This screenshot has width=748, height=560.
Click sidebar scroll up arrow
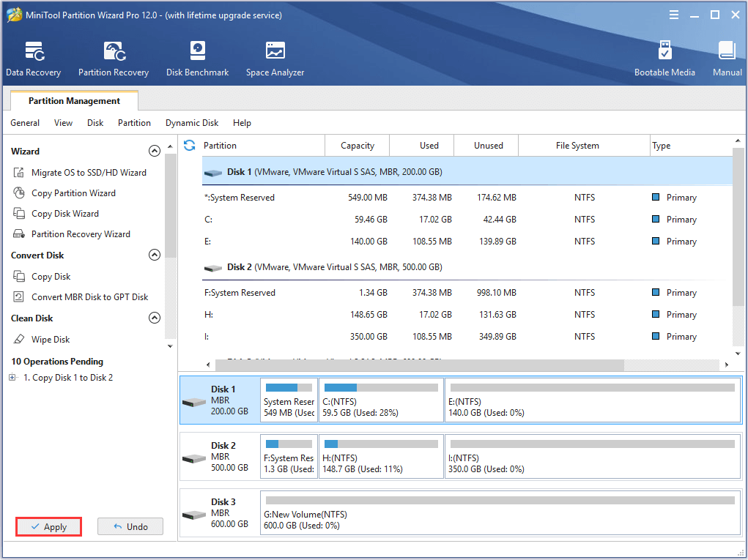point(170,146)
